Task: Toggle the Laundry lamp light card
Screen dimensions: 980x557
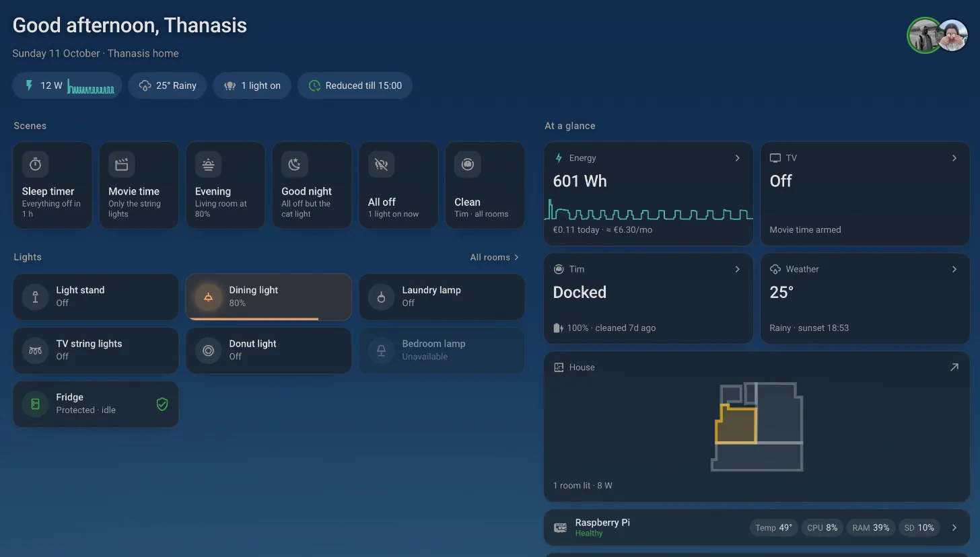Action: tap(442, 297)
